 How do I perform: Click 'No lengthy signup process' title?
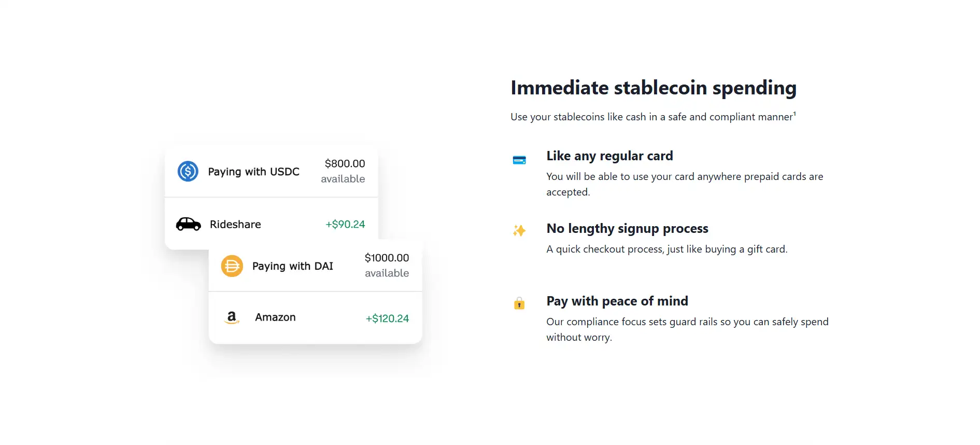[627, 229]
